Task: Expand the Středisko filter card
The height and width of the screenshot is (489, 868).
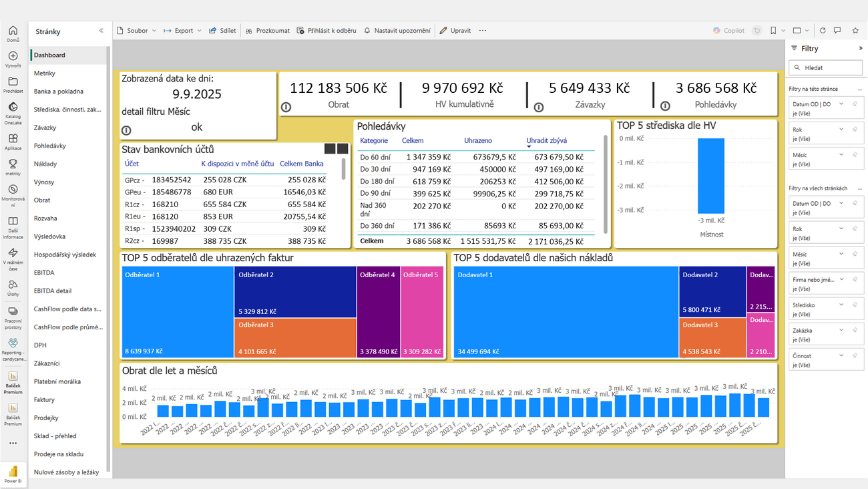Action: click(x=841, y=305)
